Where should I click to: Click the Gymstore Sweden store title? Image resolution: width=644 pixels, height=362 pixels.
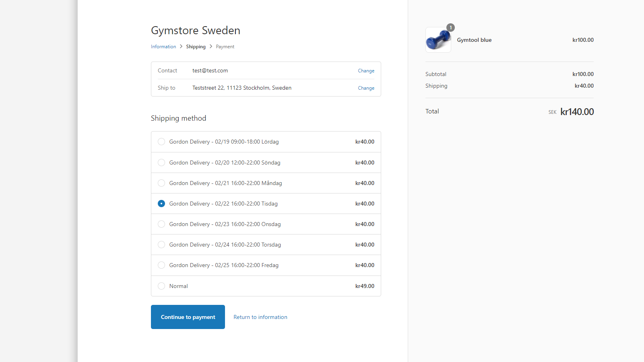tap(196, 31)
